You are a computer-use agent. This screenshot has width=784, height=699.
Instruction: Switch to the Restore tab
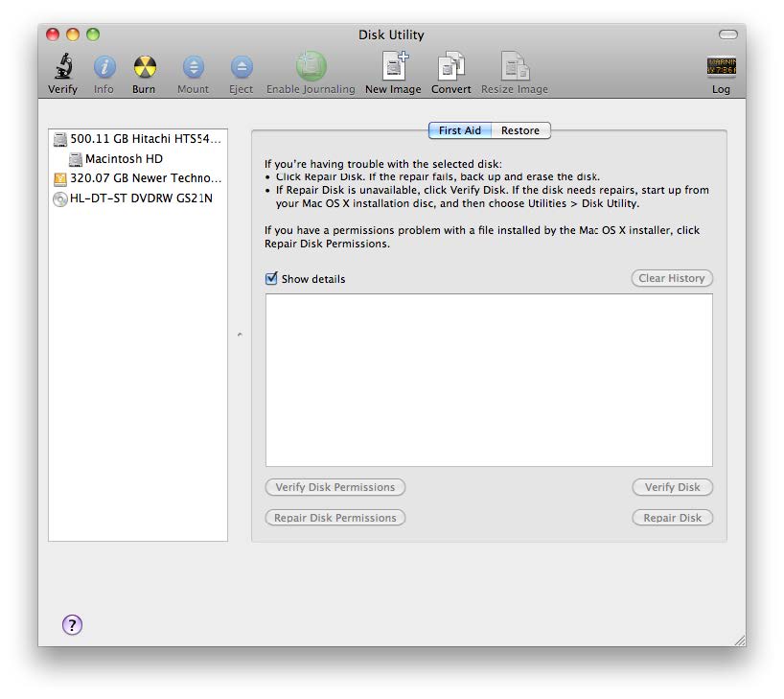[520, 130]
